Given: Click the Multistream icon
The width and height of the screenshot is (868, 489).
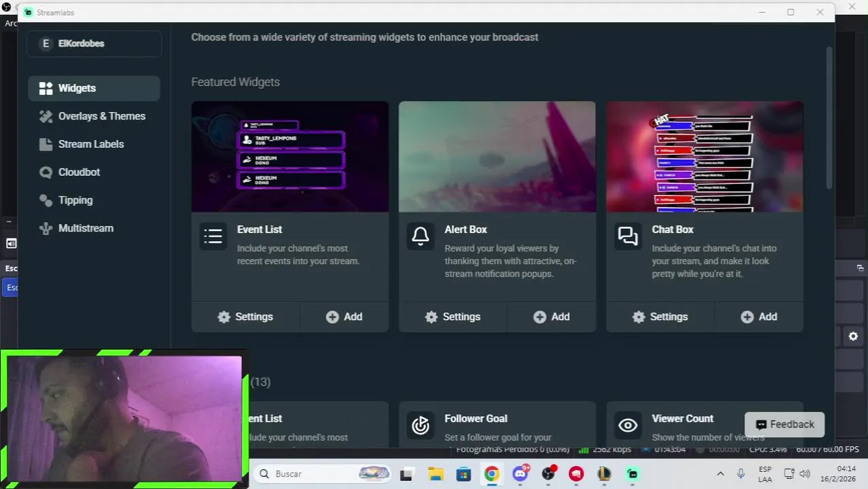Looking at the screenshot, I should [46, 228].
